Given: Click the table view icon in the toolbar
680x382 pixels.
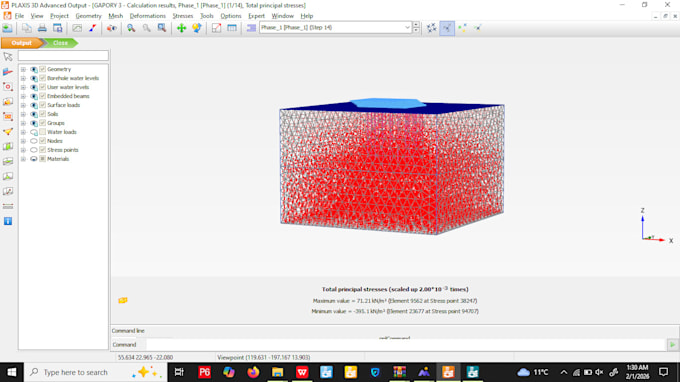Looking at the screenshot, I should (x=232, y=28).
